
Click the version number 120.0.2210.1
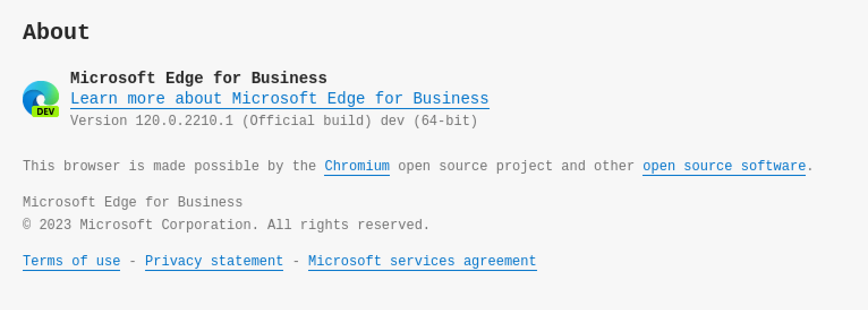(x=184, y=121)
